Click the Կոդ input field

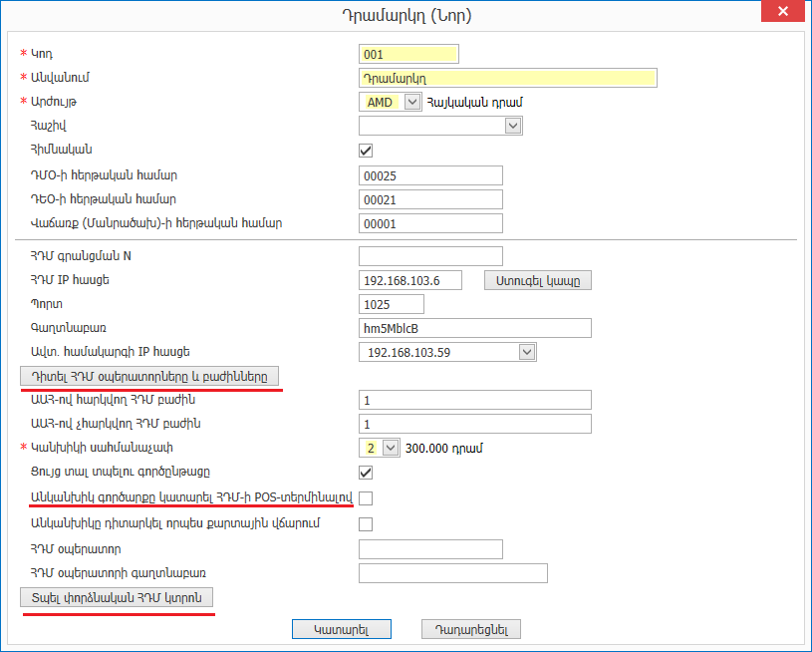point(408,55)
